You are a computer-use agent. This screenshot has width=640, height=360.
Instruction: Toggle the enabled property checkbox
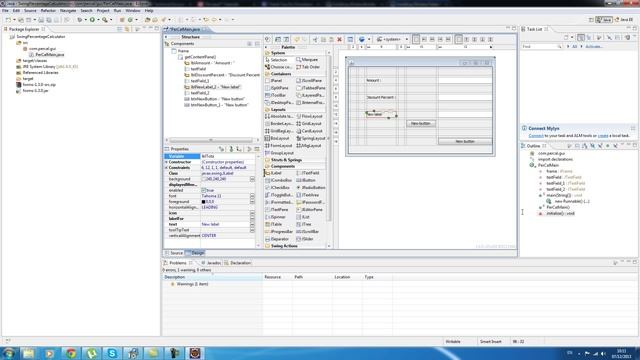(204, 190)
